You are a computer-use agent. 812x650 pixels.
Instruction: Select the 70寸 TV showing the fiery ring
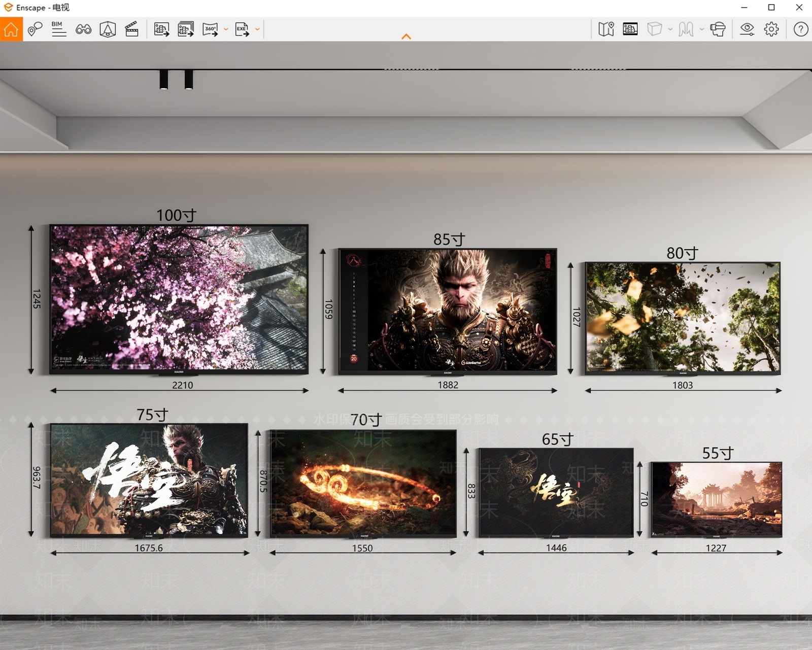363,484
